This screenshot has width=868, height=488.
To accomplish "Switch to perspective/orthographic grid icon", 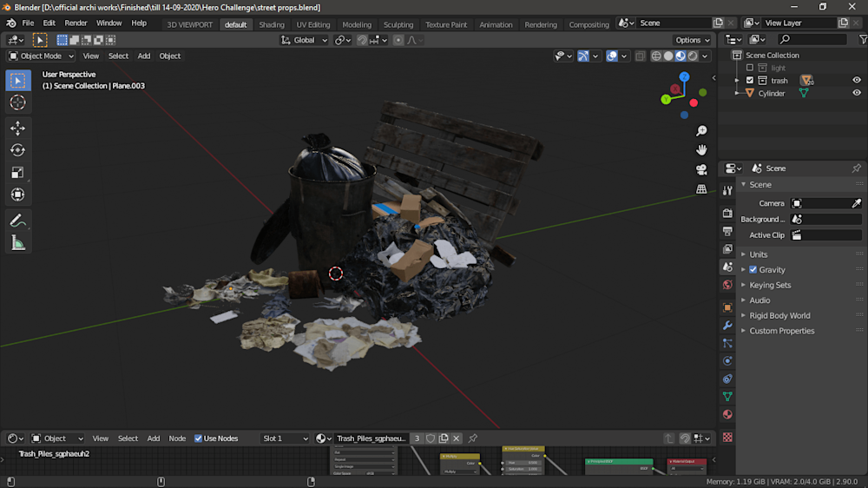I will pyautogui.click(x=701, y=188).
